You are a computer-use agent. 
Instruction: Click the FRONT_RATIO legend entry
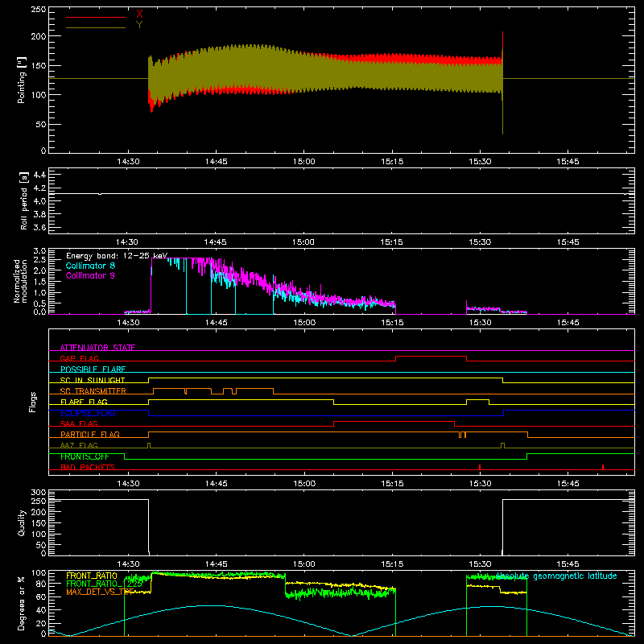[x=92, y=576]
